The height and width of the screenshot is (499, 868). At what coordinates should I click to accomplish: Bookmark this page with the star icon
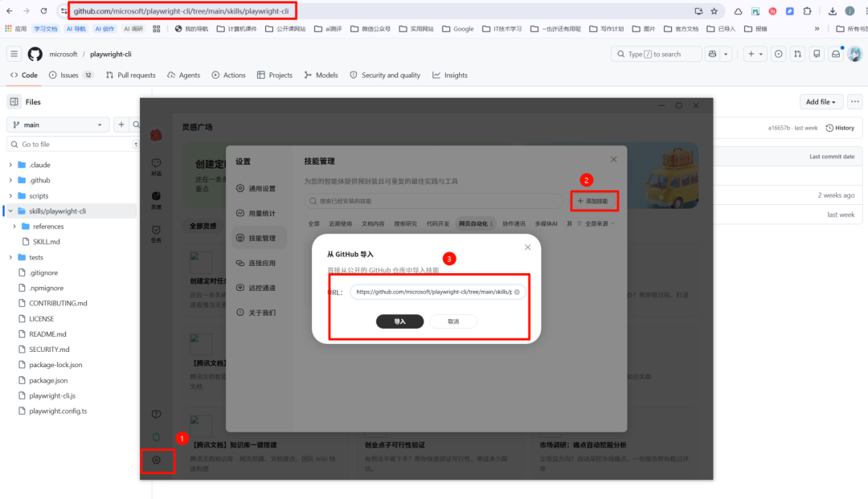pos(714,11)
